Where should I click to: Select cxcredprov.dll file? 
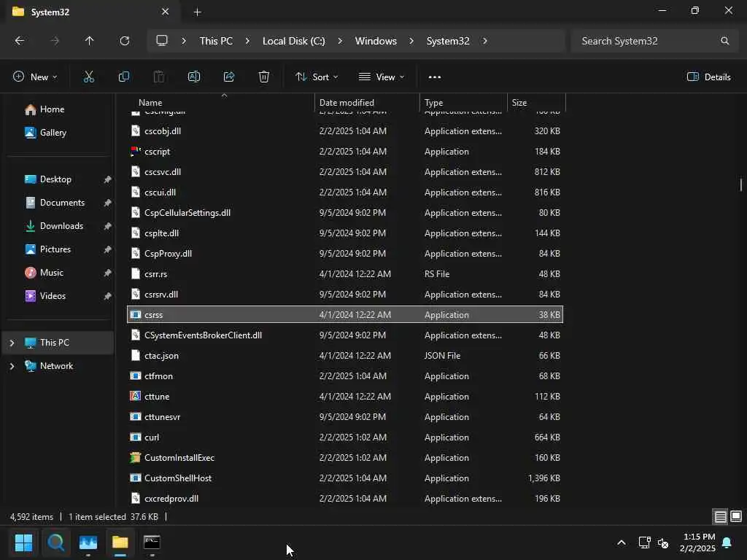click(x=345, y=499)
